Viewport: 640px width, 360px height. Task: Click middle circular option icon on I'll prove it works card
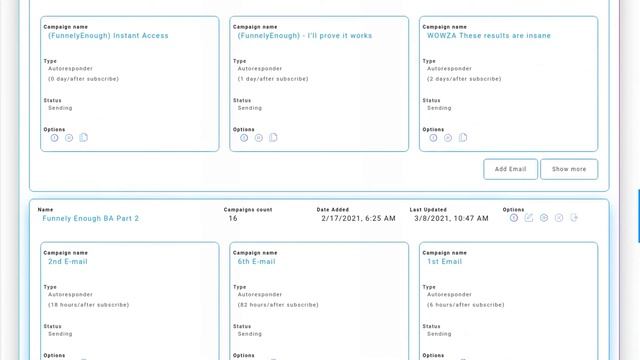[x=259, y=138]
